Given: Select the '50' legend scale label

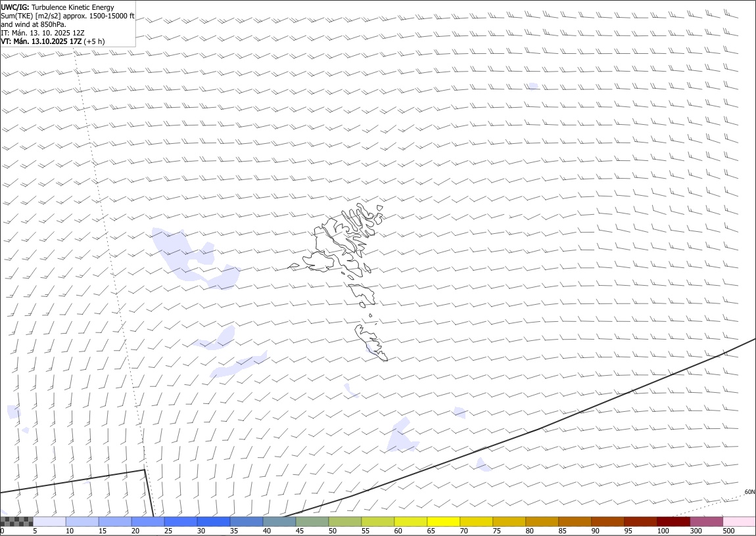Looking at the screenshot, I should click(332, 531).
